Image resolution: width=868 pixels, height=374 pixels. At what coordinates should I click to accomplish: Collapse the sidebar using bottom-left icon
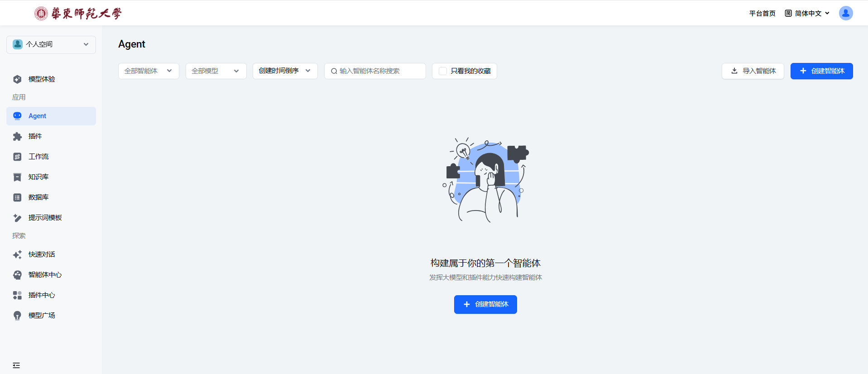click(16, 365)
